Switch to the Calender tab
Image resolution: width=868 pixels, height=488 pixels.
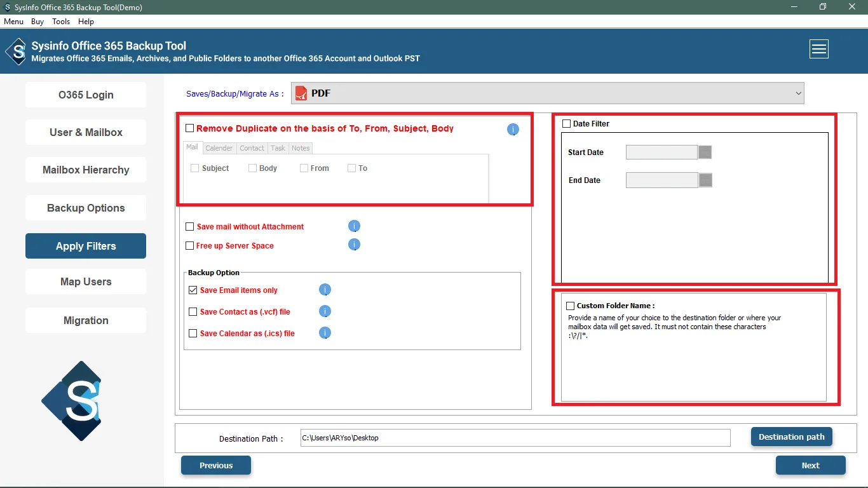219,148
